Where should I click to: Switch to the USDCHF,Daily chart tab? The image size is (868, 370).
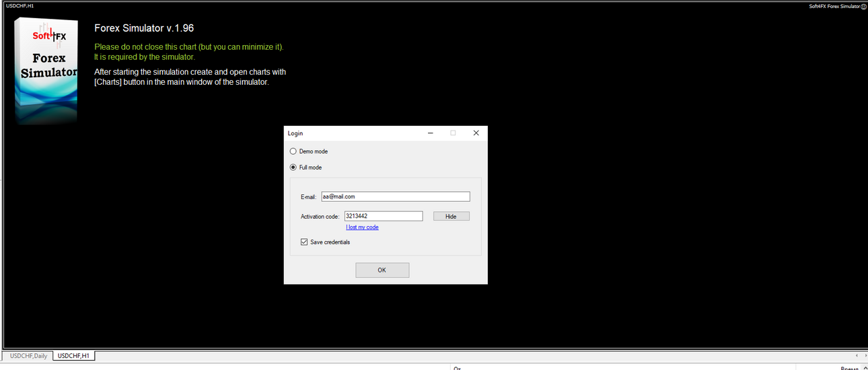tap(28, 356)
